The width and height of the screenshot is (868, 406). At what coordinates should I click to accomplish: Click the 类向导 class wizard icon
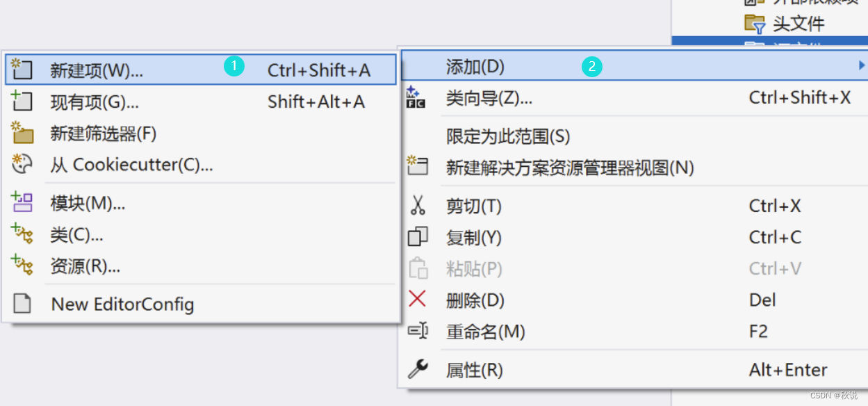tap(419, 97)
